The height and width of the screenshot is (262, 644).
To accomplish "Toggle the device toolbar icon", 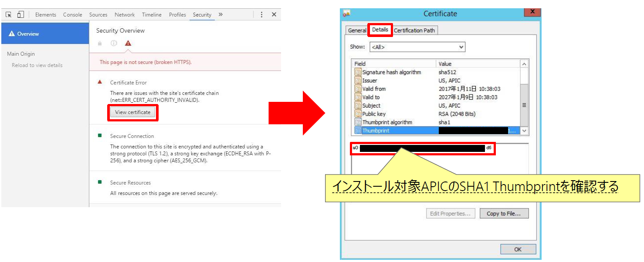I will point(20,14).
